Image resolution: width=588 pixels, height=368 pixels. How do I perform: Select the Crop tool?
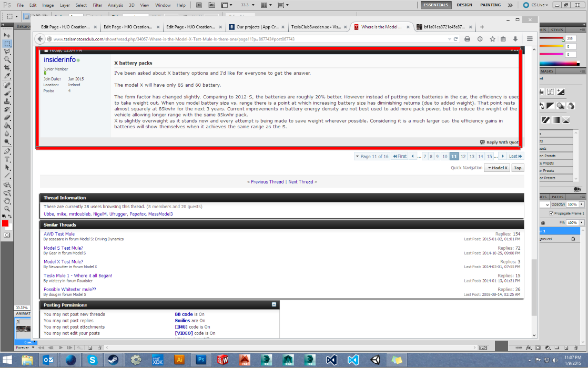point(7,68)
